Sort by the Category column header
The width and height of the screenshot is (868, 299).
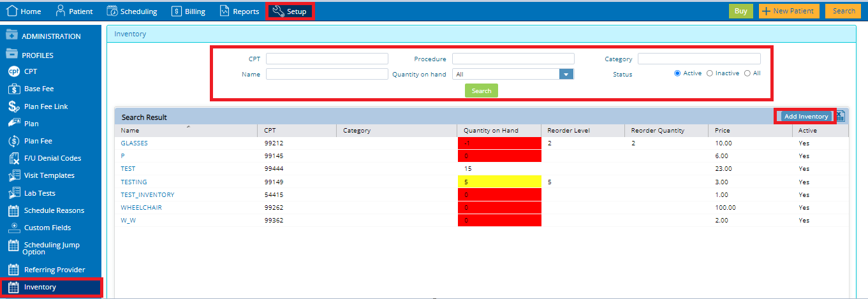tap(396, 130)
